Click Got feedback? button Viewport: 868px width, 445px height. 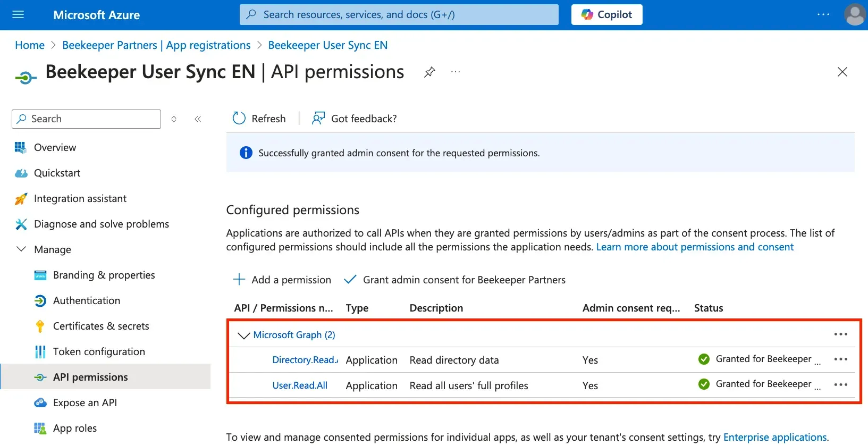tap(355, 119)
